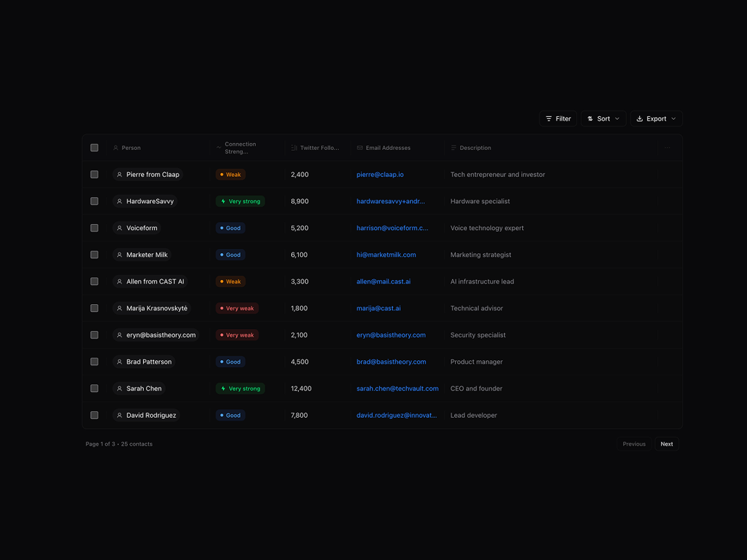Click the 12,400 followers cell
This screenshot has width=747, height=560.
[x=301, y=388]
